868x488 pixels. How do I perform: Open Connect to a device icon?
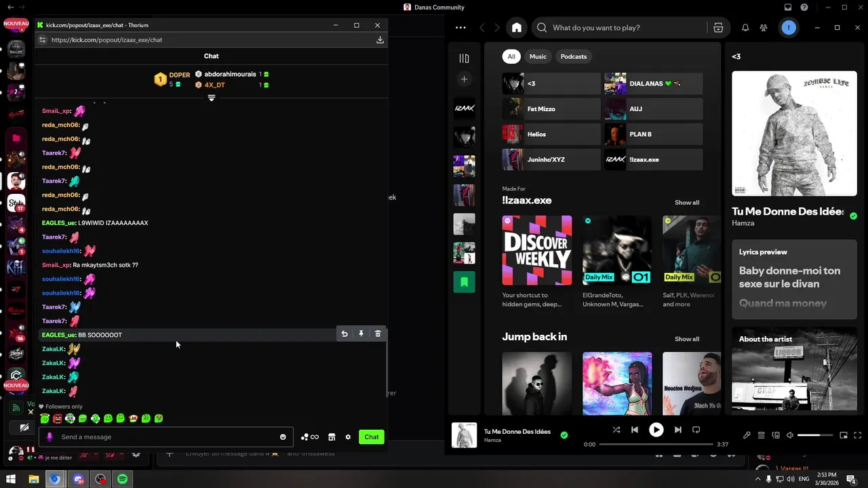pyautogui.click(x=776, y=435)
